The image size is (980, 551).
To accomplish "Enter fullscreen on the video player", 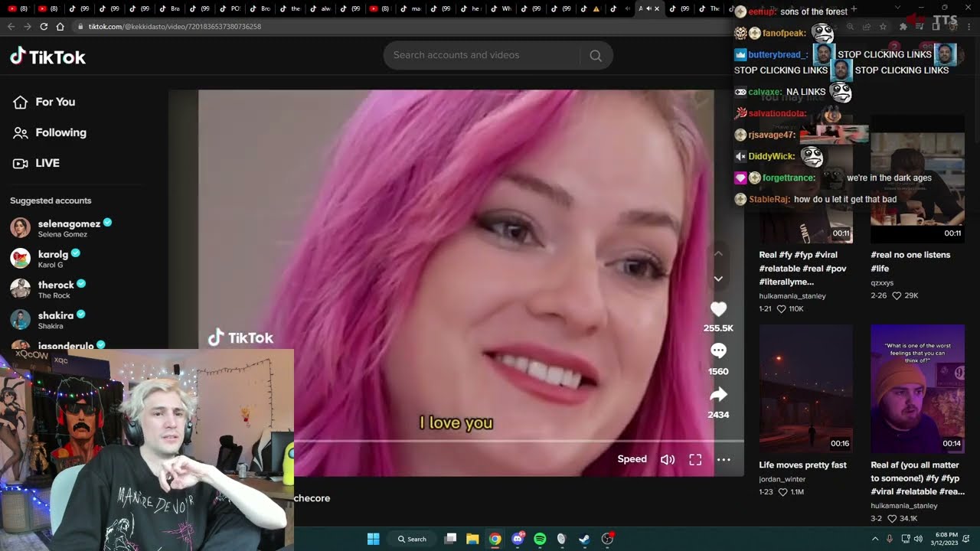I will click(x=695, y=459).
